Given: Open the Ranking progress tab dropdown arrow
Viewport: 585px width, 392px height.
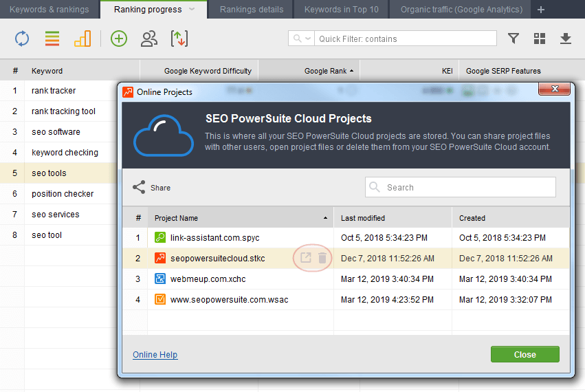Looking at the screenshot, I should (192, 10).
